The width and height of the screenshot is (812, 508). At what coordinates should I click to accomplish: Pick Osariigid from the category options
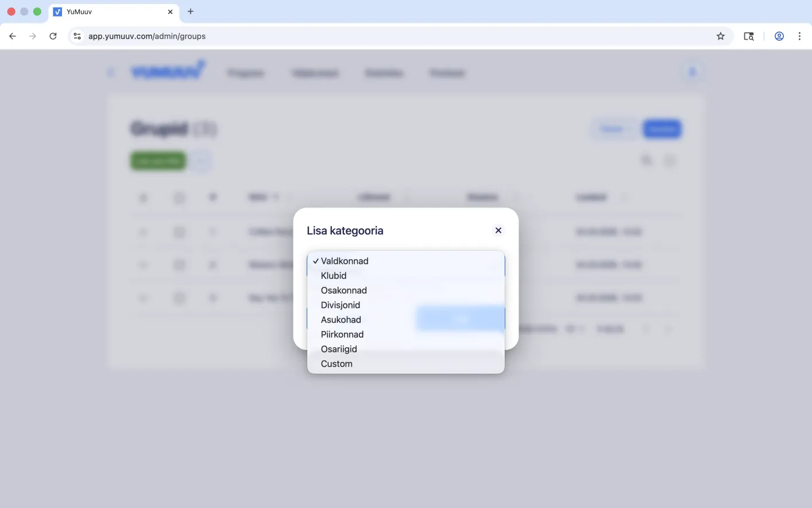click(x=406, y=349)
